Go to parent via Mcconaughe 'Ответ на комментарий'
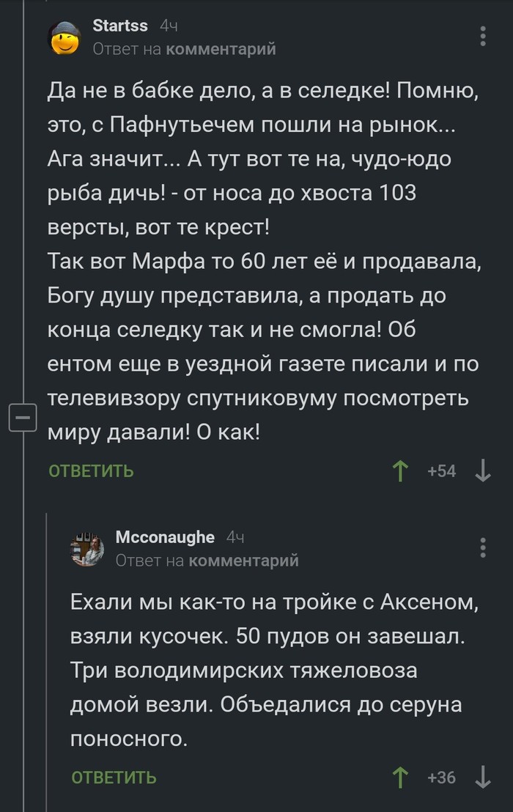Image resolution: width=513 pixels, height=812 pixels. pyautogui.click(x=207, y=561)
